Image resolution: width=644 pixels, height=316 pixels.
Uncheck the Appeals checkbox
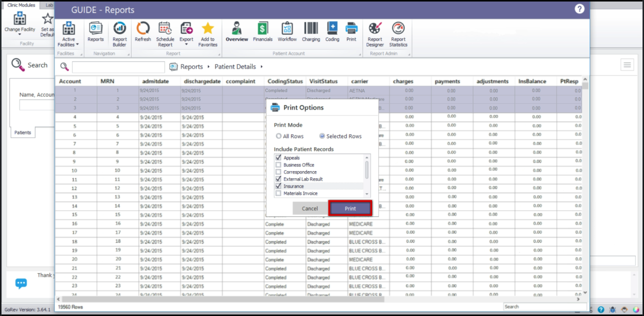click(x=278, y=158)
